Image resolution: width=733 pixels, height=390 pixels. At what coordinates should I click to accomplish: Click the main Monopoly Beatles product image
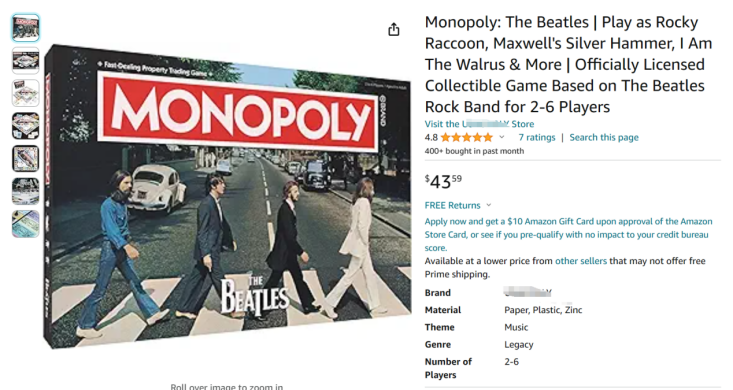pos(228,196)
